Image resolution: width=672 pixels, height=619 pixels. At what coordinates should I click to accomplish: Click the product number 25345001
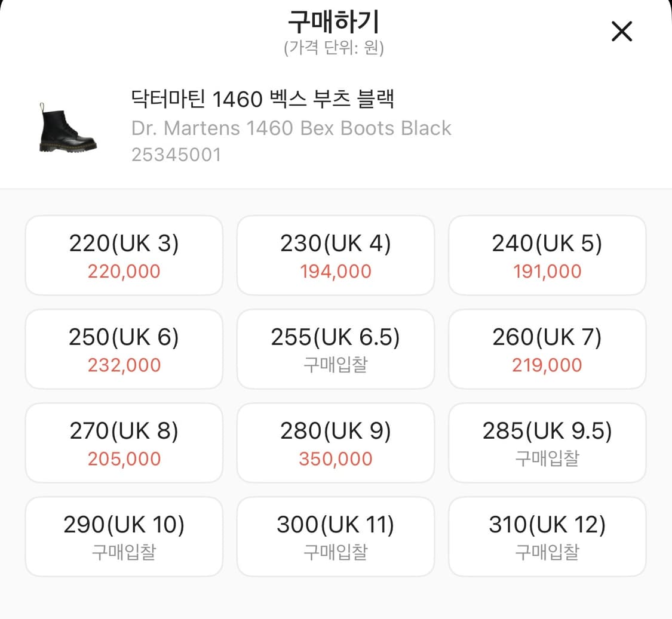176,155
